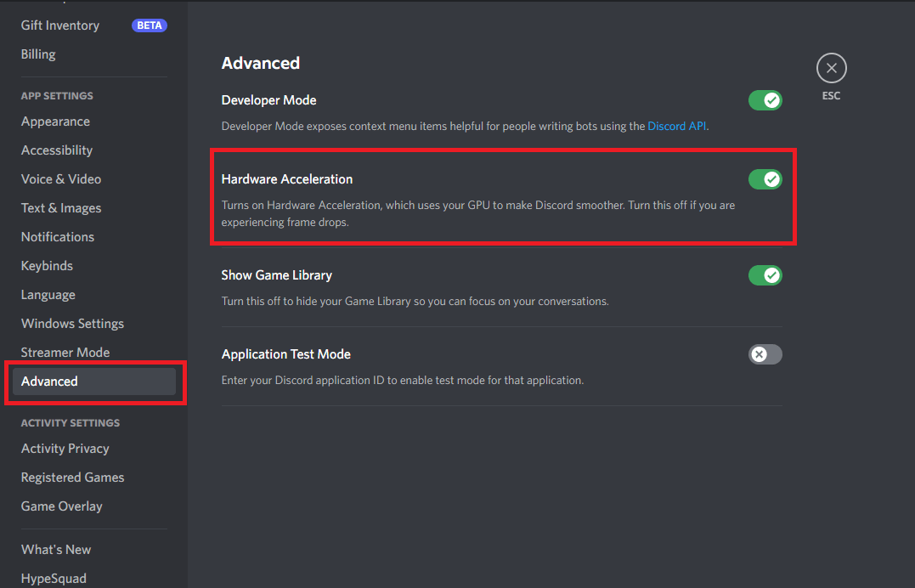Open Streamer Mode settings

pyautogui.click(x=65, y=353)
